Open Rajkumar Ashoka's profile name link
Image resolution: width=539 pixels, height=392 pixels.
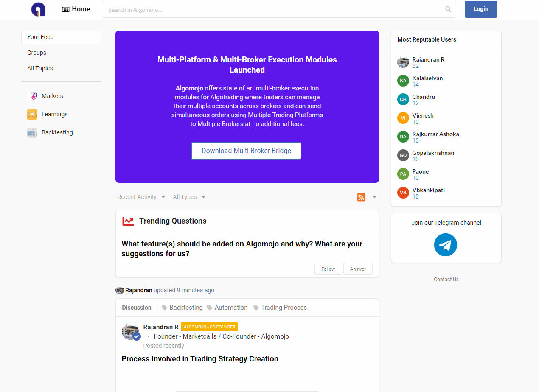tap(435, 134)
